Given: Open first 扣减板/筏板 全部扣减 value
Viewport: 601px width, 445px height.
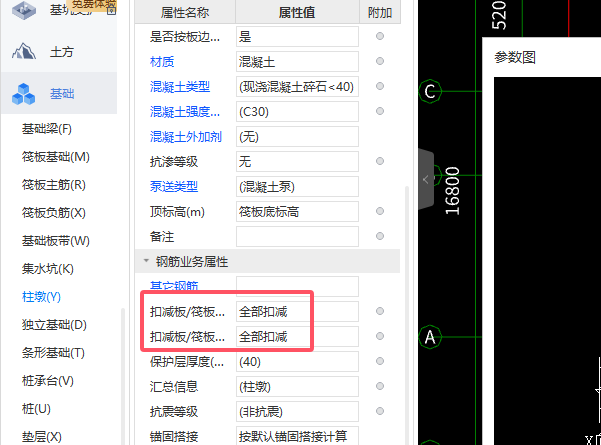Looking at the screenshot, I should 297,312.
